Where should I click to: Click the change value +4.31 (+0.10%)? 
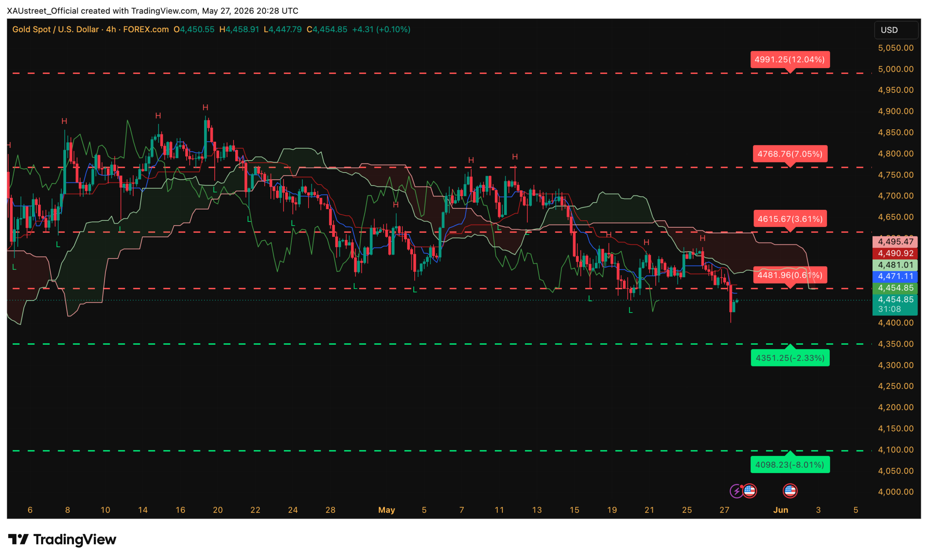[381, 29]
